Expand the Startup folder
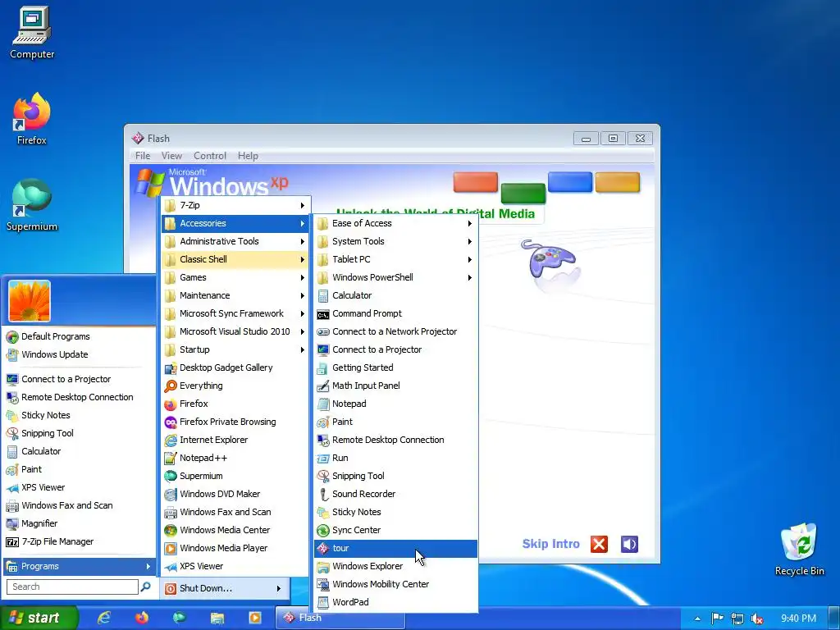The width and height of the screenshot is (840, 630). pos(235,349)
